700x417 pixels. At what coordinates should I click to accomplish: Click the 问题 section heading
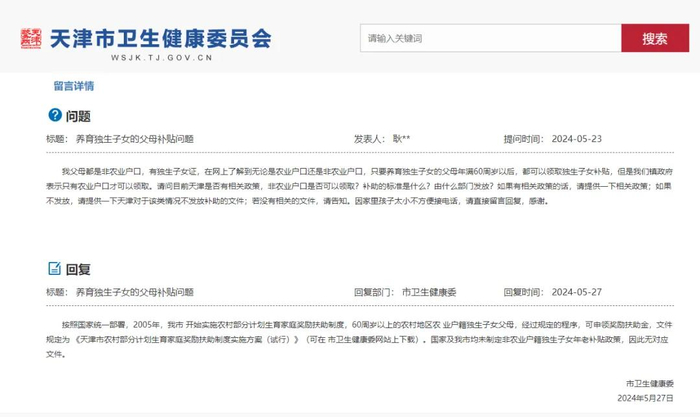pyautogui.click(x=78, y=116)
